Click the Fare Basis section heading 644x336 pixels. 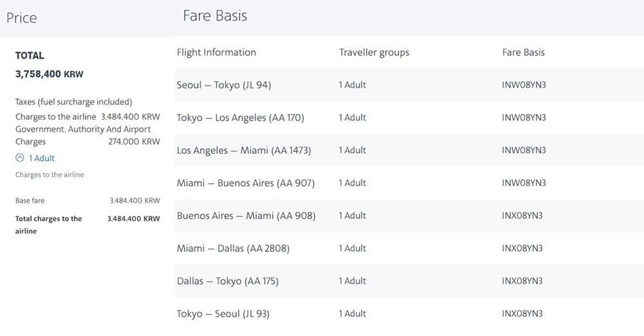pos(215,15)
